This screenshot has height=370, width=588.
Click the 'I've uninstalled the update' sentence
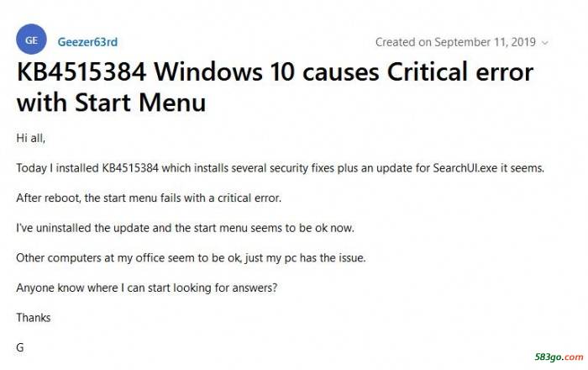[x=186, y=228]
